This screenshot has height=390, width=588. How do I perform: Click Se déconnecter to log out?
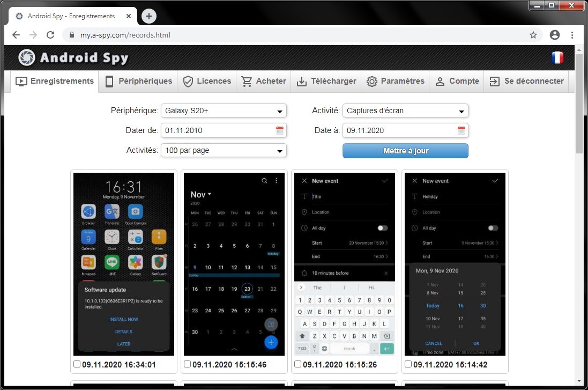coord(526,81)
